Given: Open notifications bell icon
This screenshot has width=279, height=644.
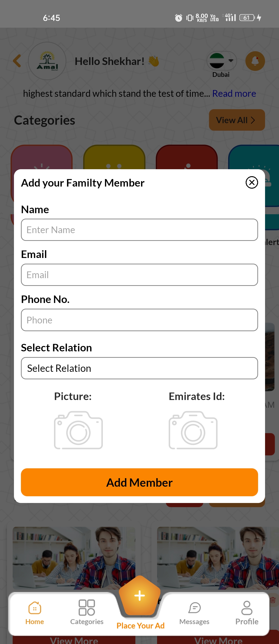Looking at the screenshot, I should pyautogui.click(x=255, y=61).
